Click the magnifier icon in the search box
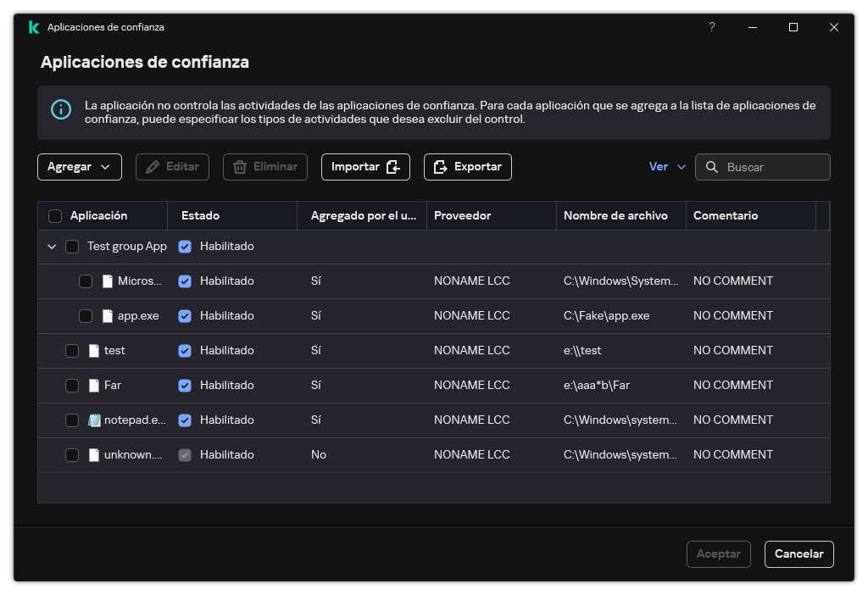The image size is (868, 595). point(712,166)
